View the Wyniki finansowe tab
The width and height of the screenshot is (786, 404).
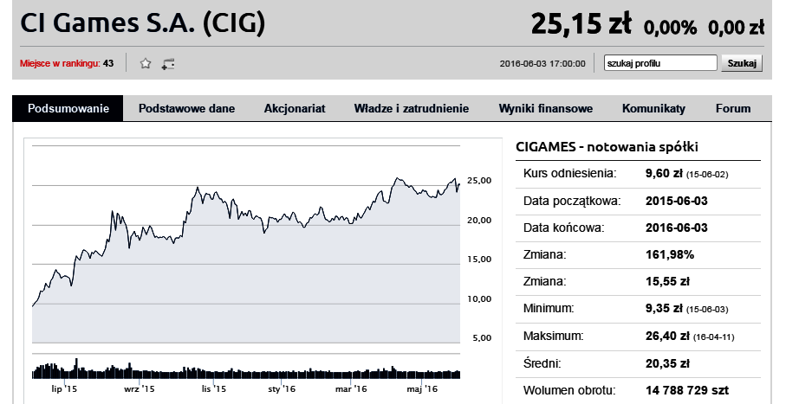[545, 108]
